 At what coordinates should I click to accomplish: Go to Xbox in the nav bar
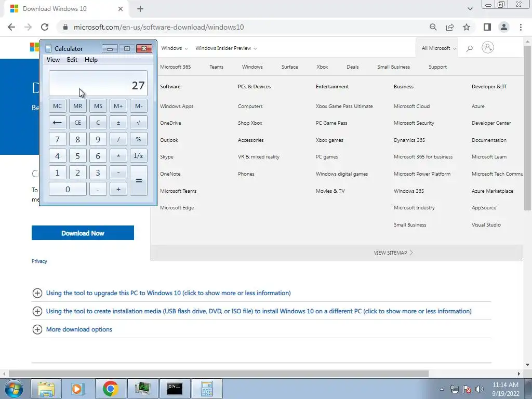click(x=322, y=67)
